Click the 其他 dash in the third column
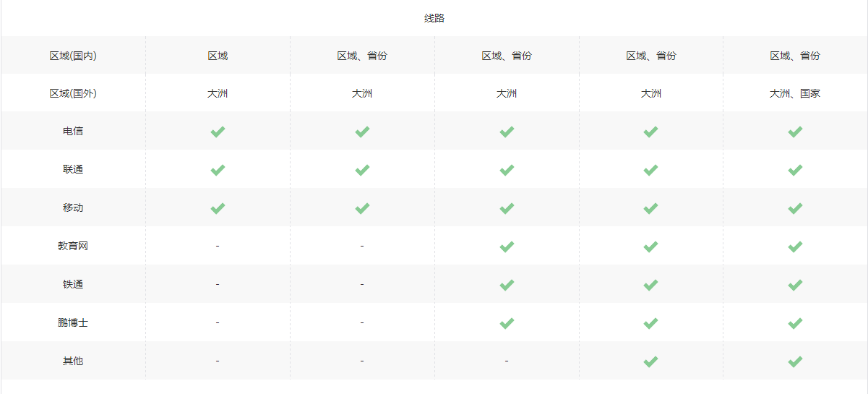 coord(507,361)
